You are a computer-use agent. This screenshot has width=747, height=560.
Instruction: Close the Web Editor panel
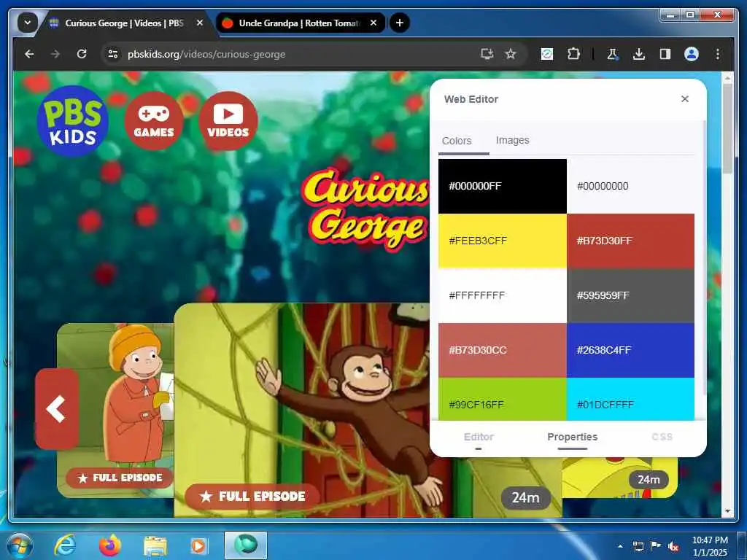(684, 99)
